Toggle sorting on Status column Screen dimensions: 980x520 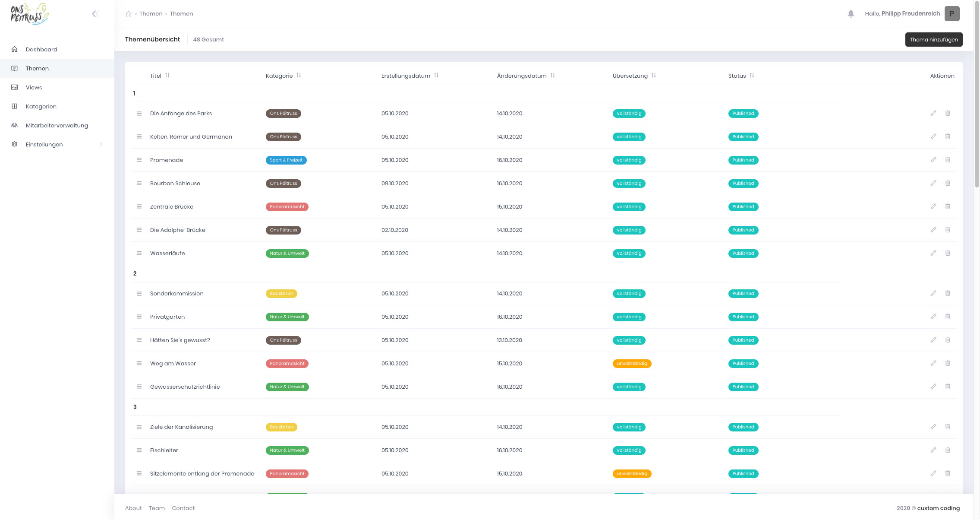(752, 76)
